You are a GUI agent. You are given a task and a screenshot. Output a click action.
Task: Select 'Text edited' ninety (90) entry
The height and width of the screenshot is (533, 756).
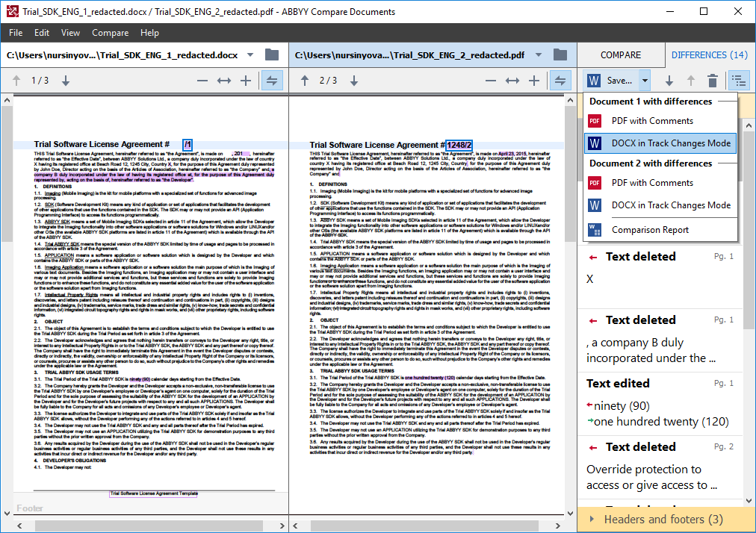pos(660,404)
